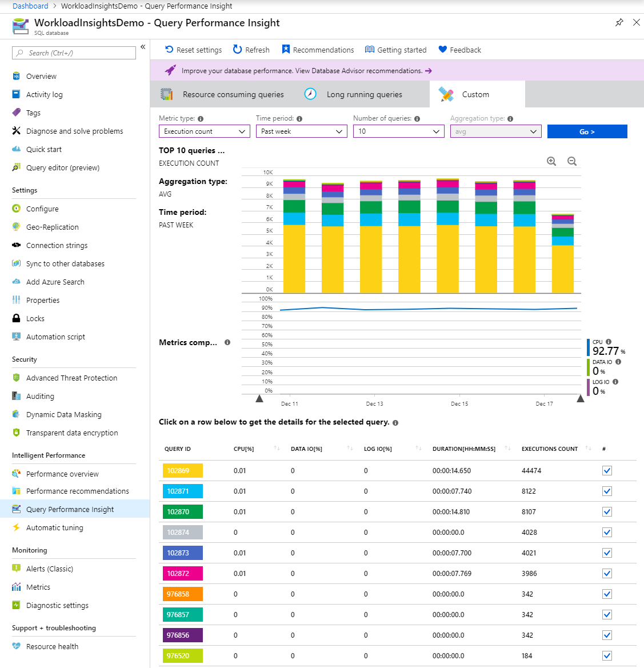Uncheck the checkbox for query 102869
The height and width of the screenshot is (668, 644).
(607, 471)
